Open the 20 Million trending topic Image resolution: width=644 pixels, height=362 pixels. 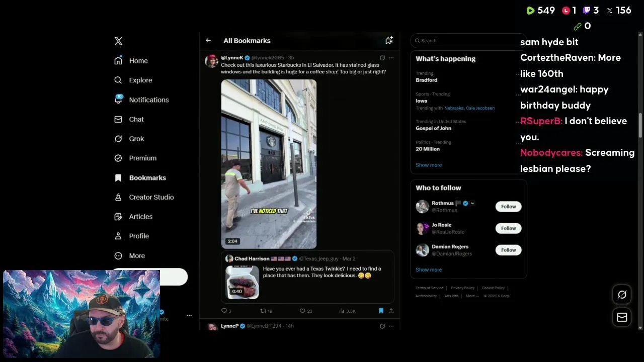tap(428, 149)
